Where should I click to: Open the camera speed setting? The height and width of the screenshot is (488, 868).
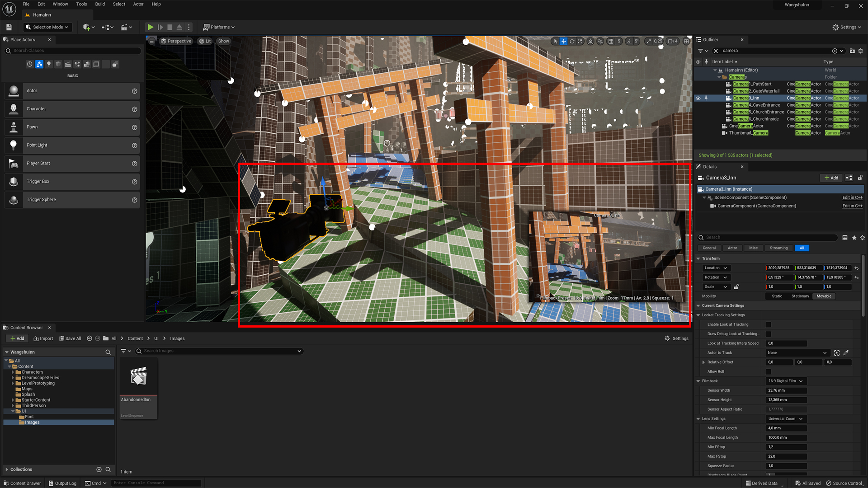tap(673, 41)
